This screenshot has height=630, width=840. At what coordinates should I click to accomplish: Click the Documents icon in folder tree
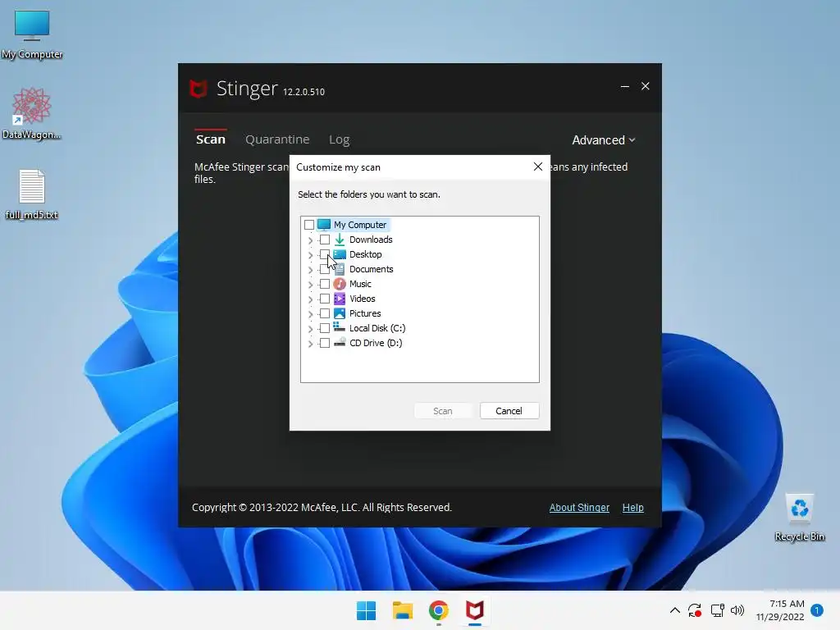tap(340, 269)
